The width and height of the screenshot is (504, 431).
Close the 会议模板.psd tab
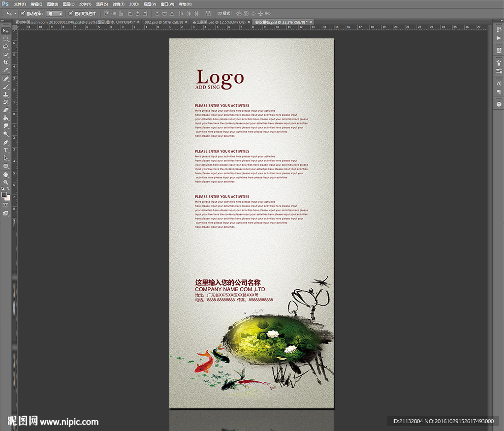(311, 22)
